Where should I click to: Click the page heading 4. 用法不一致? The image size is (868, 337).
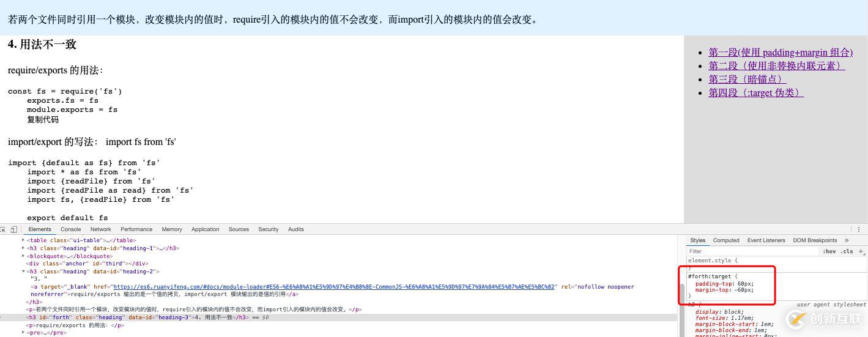click(x=42, y=45)
